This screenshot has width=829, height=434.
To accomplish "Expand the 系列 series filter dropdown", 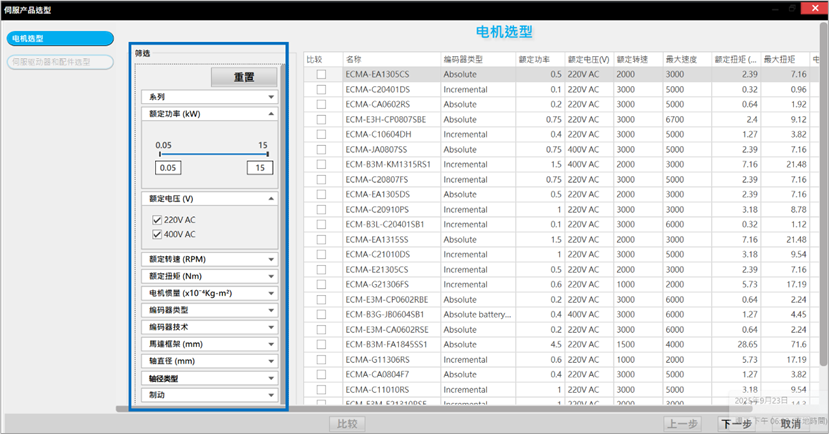I will pos(209,98).
